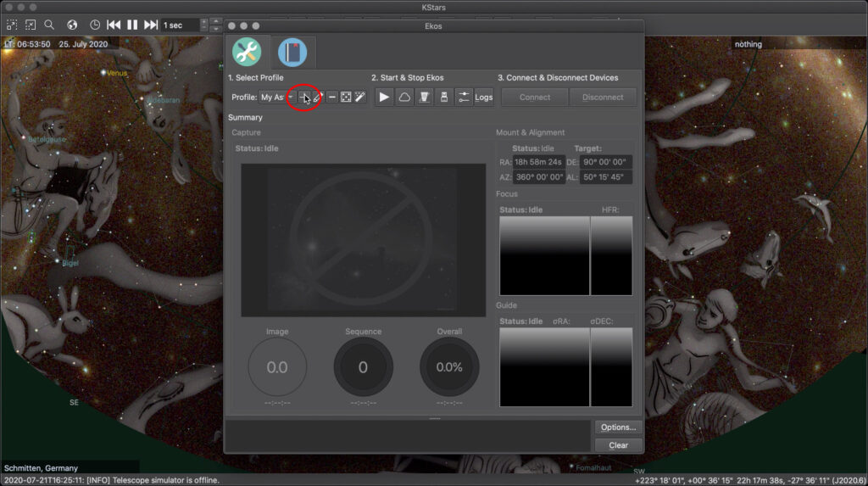Click the Guide drift graph
Image resolution: width=868 pixels, height=486 pixels.
tap(545, 367)
